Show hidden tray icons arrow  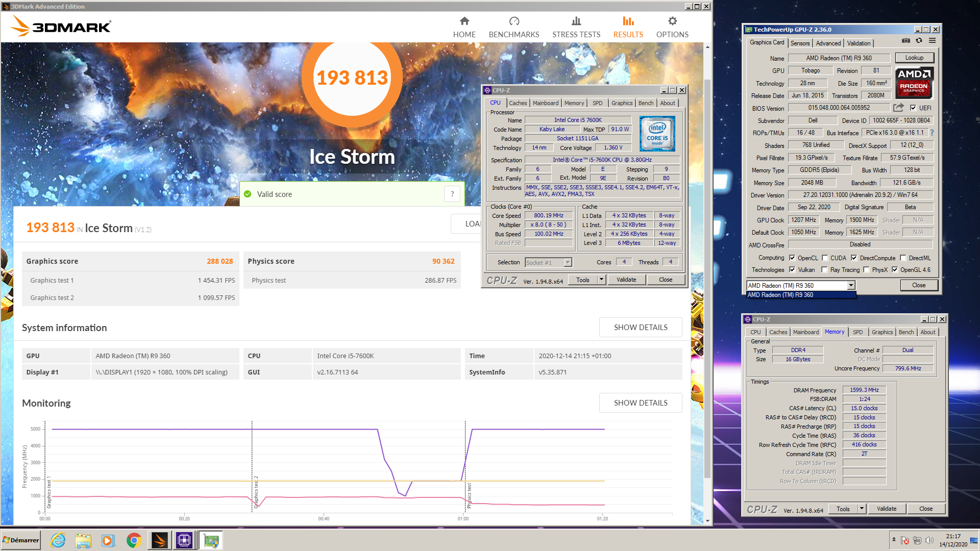coord(894,539)
